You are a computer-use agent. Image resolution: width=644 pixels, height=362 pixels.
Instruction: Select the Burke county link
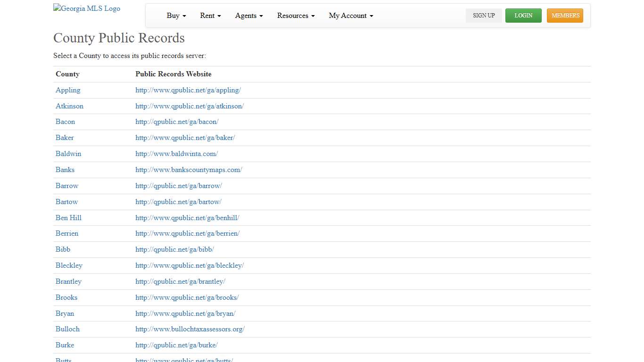65,345
